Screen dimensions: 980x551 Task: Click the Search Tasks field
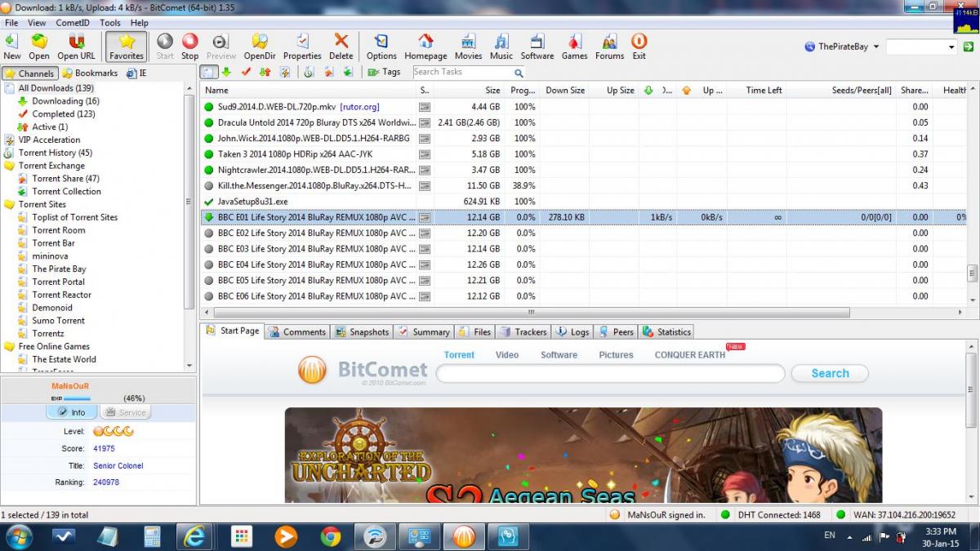tap(461, 73)
